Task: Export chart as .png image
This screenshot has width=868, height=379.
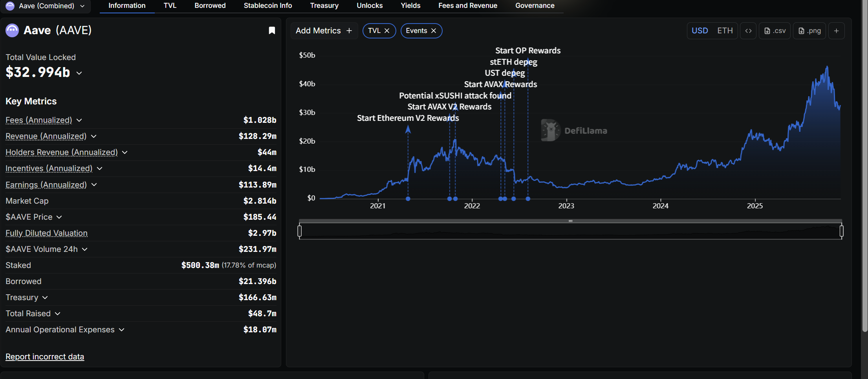Action: 809,31
